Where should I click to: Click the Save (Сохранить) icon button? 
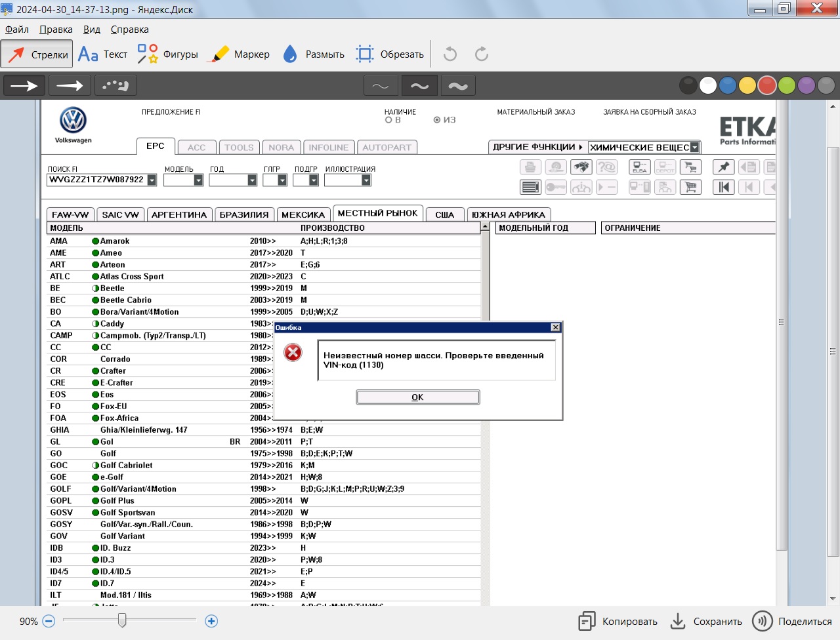(678, 621)
